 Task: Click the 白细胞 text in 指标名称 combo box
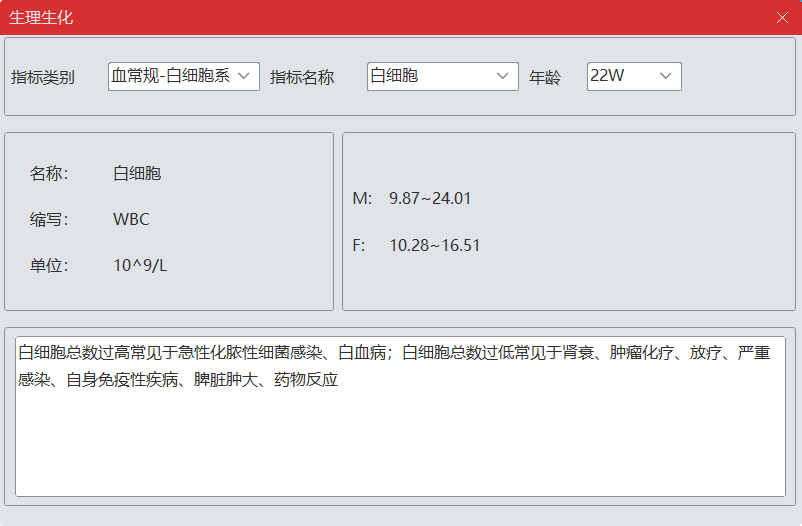pos(394,76)
